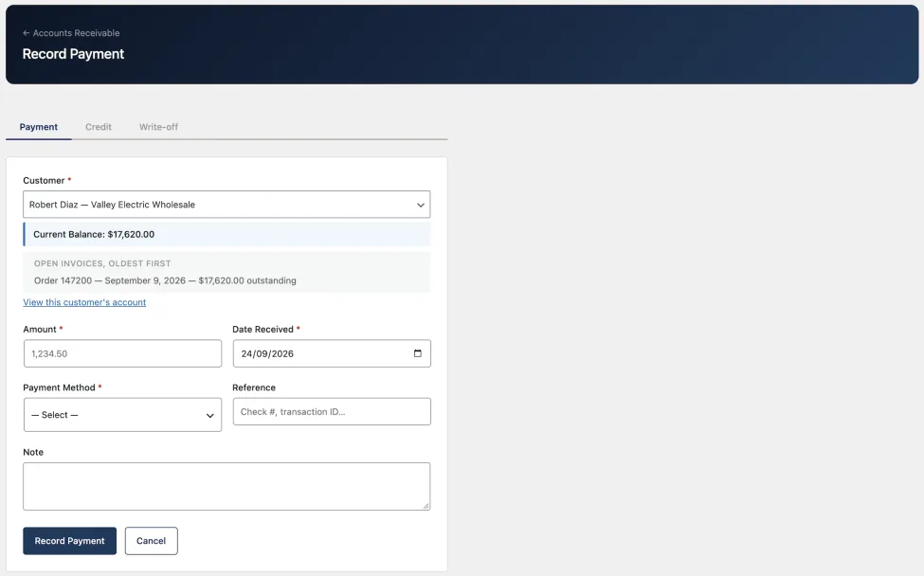Image resolution: width=924 pixels, height=576 pixels.
Task: Switch to the Payment tab
Action: click(38, 127)
